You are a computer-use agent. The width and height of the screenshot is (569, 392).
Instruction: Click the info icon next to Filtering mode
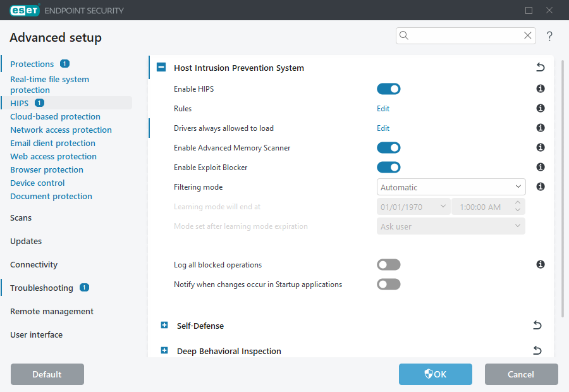tap(541, 187)
